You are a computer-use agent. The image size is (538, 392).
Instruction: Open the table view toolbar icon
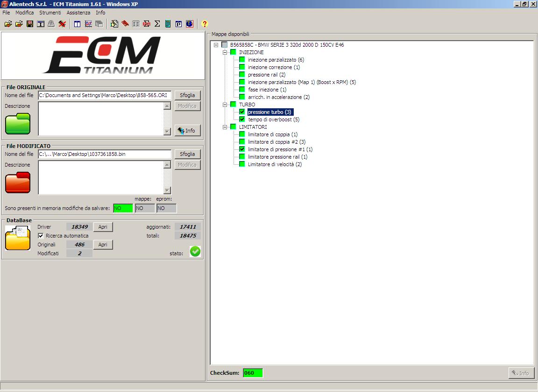77,24
